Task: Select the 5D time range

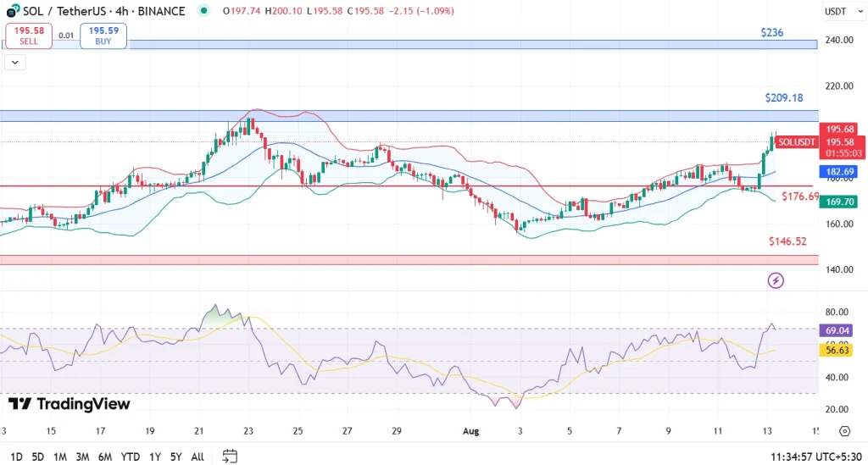Action: tap(37, 457)
